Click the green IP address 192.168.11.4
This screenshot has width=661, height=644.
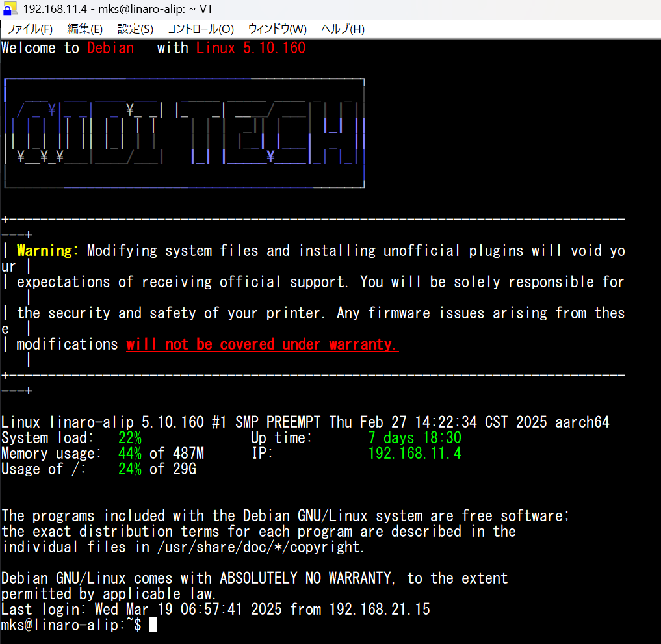click(x=415, y=454)
